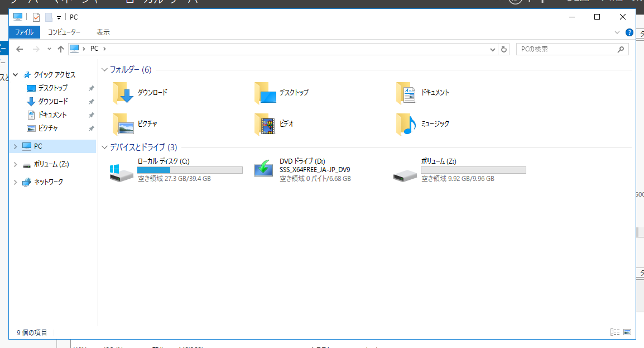The height and width of the screenshot is (348, 644).
Task: Open the コンピューター ribbon tab
Action: (x=64, y=32)
